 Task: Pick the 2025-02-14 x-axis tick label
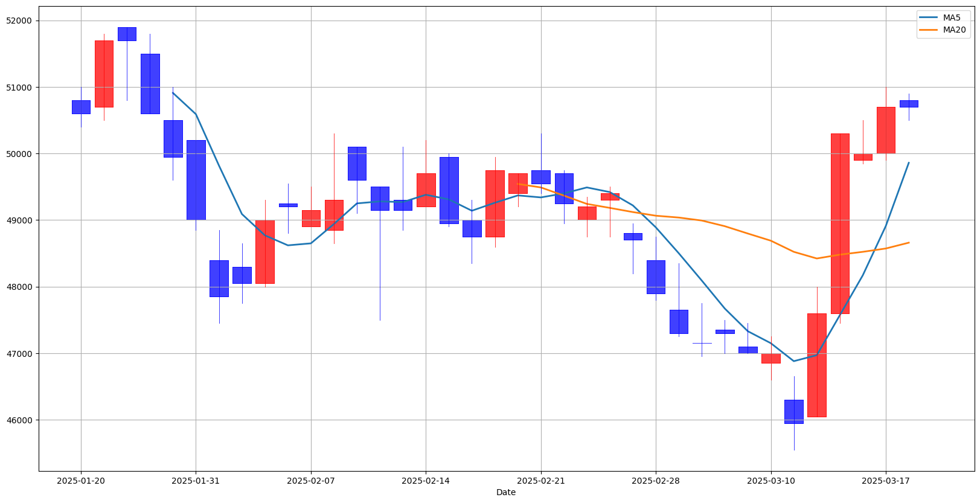(426, 481)
